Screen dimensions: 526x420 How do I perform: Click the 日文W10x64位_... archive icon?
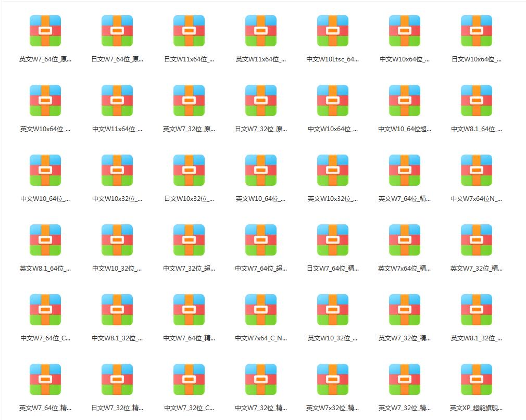point(477,31)
